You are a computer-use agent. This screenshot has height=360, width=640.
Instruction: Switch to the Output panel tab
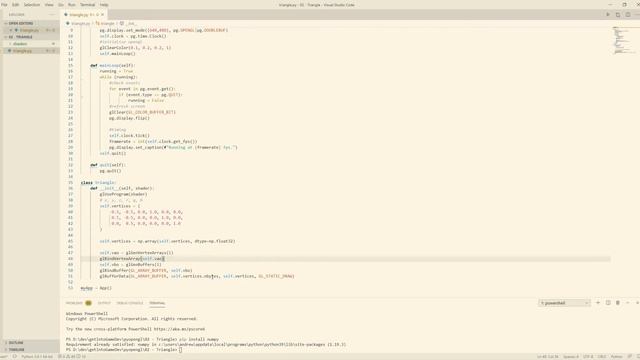click(104, 303)
